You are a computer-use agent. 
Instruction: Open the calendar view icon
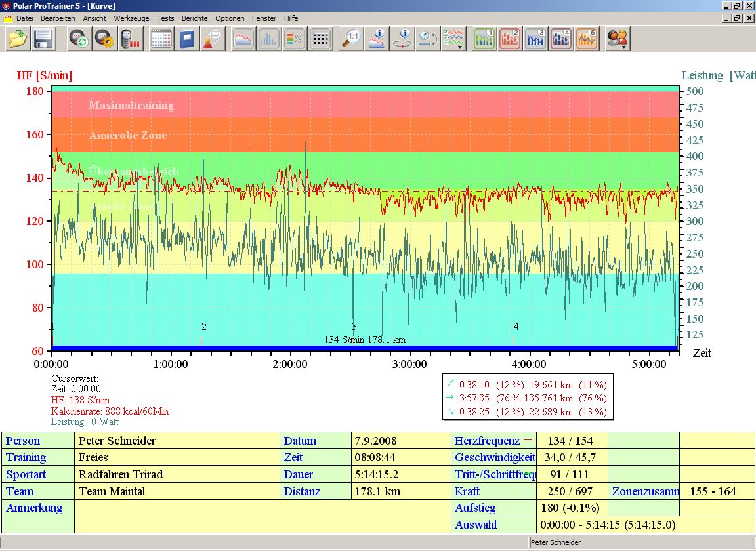161,39
